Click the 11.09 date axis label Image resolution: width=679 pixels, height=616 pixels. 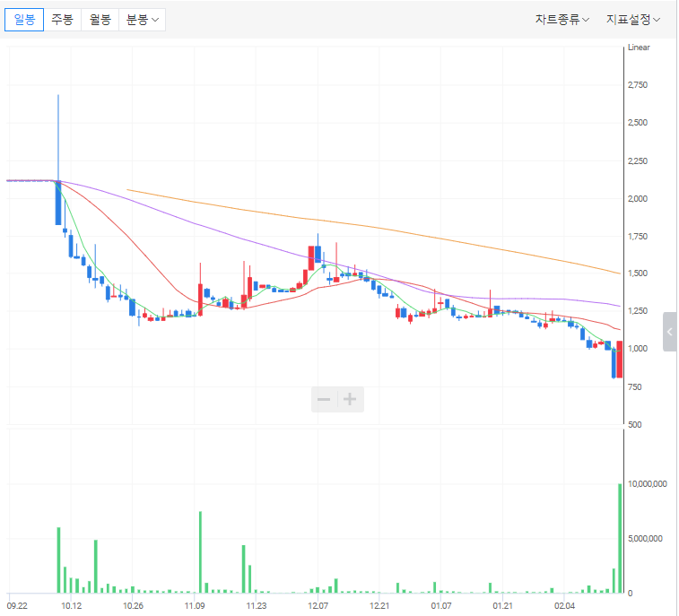[195, 605]
